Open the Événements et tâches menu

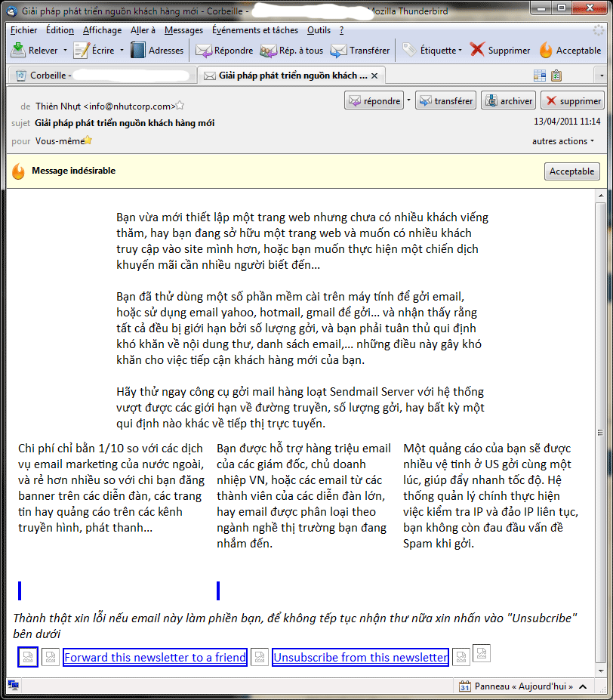pos(255,30)
